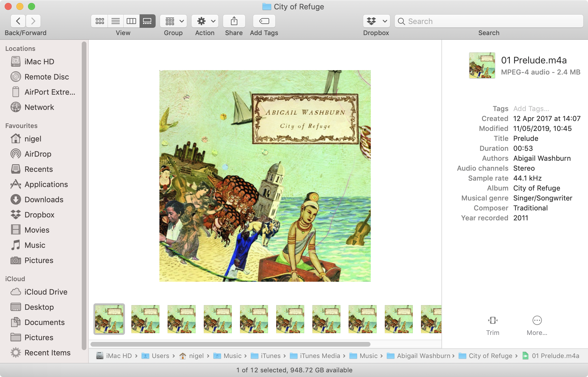Click 01 Prelude.m4a in path bar
588x377 pixels.
click(x=551, y=356)
